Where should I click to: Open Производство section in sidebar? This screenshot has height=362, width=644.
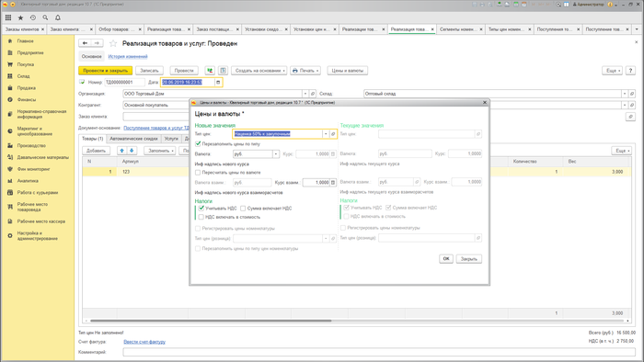[x=31, y=145]
